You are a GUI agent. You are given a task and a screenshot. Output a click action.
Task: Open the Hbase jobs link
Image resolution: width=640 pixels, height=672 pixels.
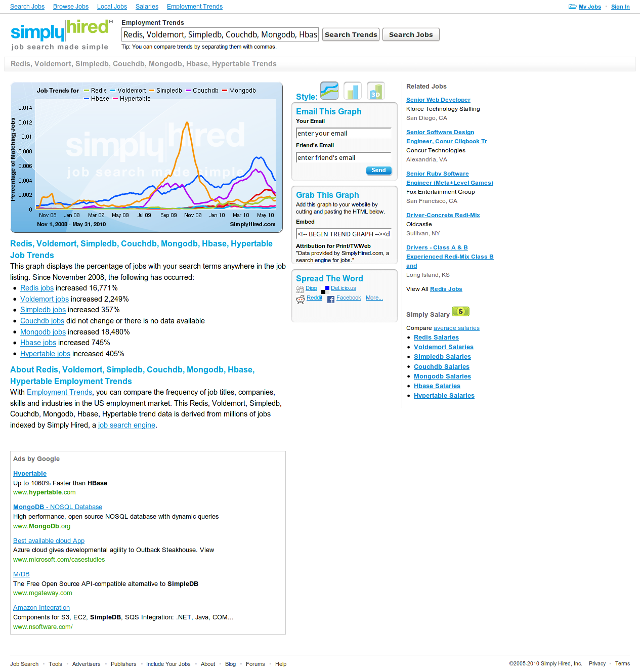[x=38, y=343]
